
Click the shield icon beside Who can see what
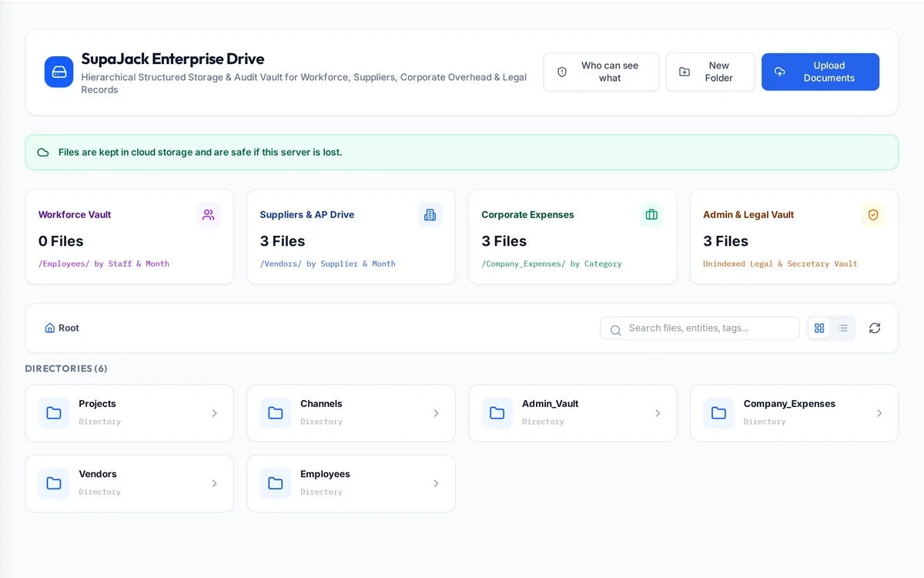(562, 72)
